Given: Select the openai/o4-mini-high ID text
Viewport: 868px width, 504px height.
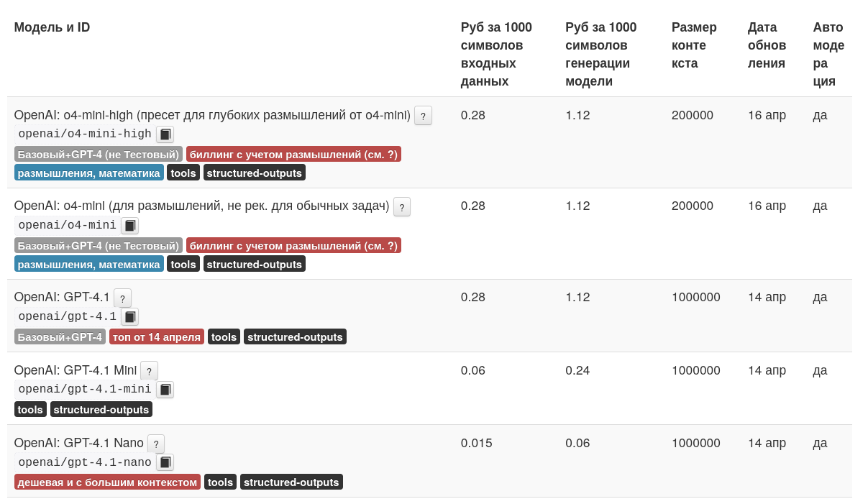Looking at the screenshot, I should pos(85,134).
